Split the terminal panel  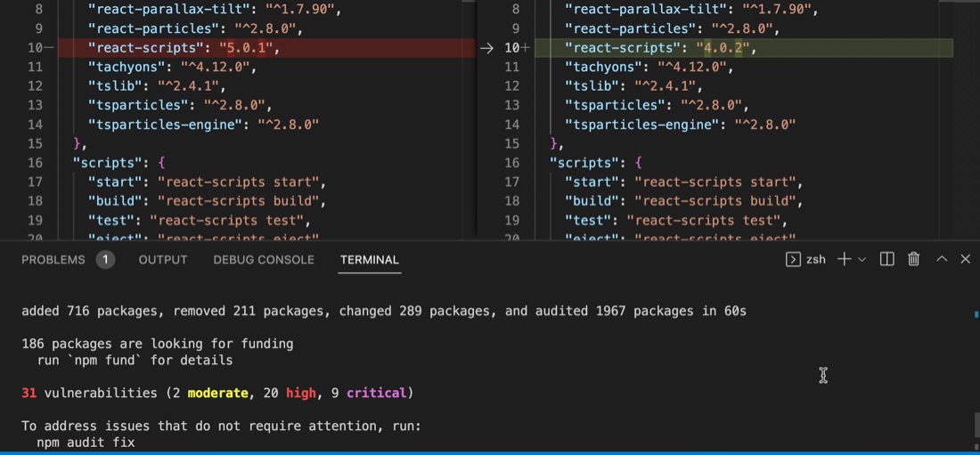[x=886, y=259]
